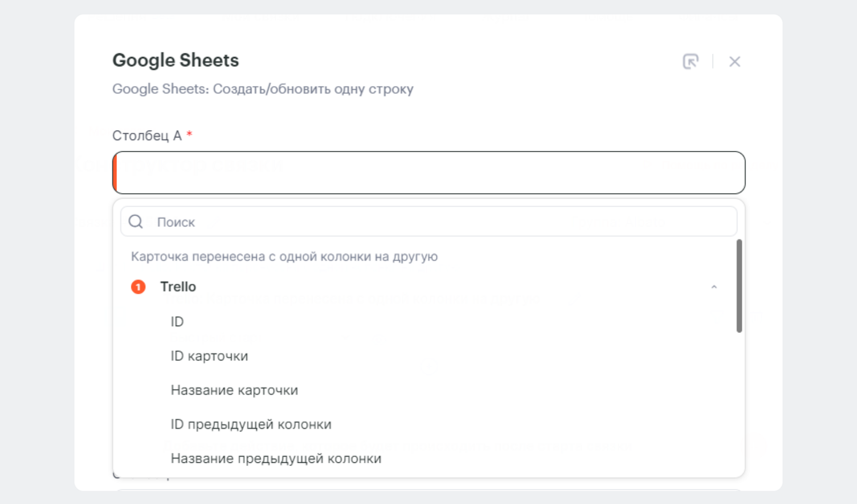Click the Trello group header
This screenshot has height=504, width=857.
(178, 287)
